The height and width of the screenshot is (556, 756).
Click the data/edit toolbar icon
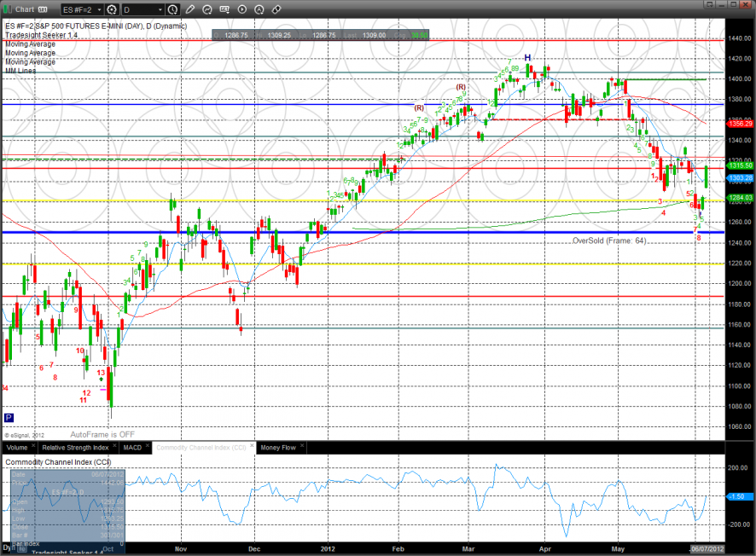224,9
